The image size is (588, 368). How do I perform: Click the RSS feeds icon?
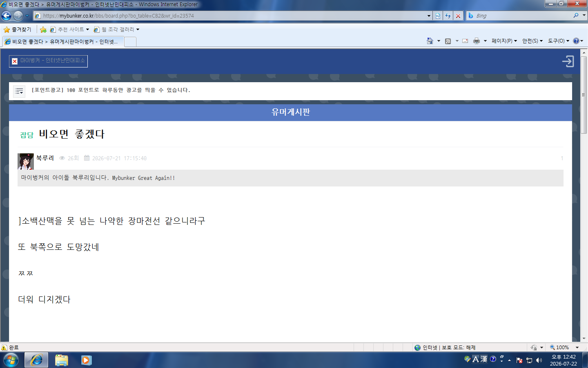[448, 41]
